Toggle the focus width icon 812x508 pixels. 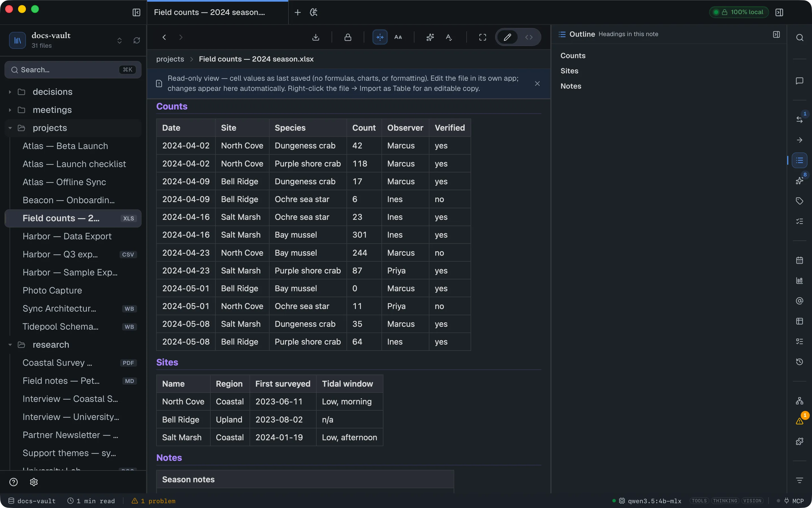coord(380,37)
